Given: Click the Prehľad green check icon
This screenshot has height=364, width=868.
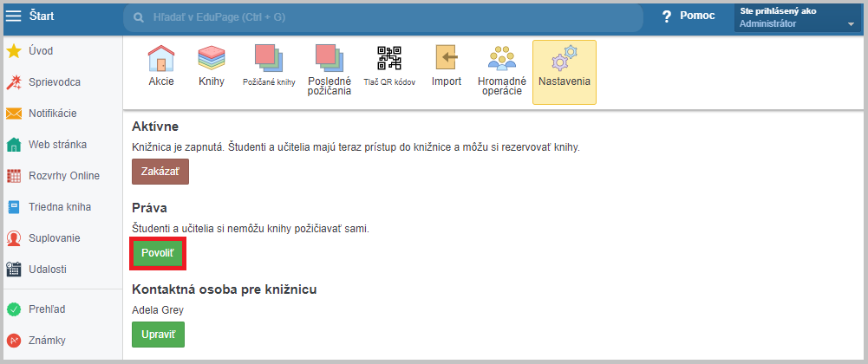Looking at the screenshot, I should [x=13, y=309].
